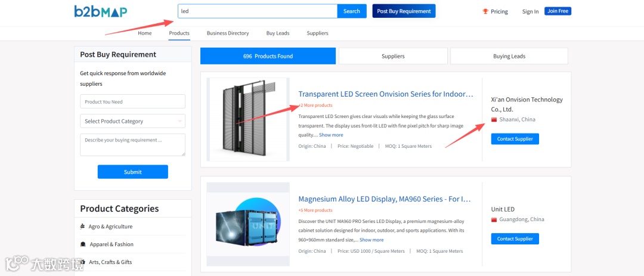Click the +5 More products link
Image resolution: width=644 pixels, height=276 pixels.
(315, 210)
